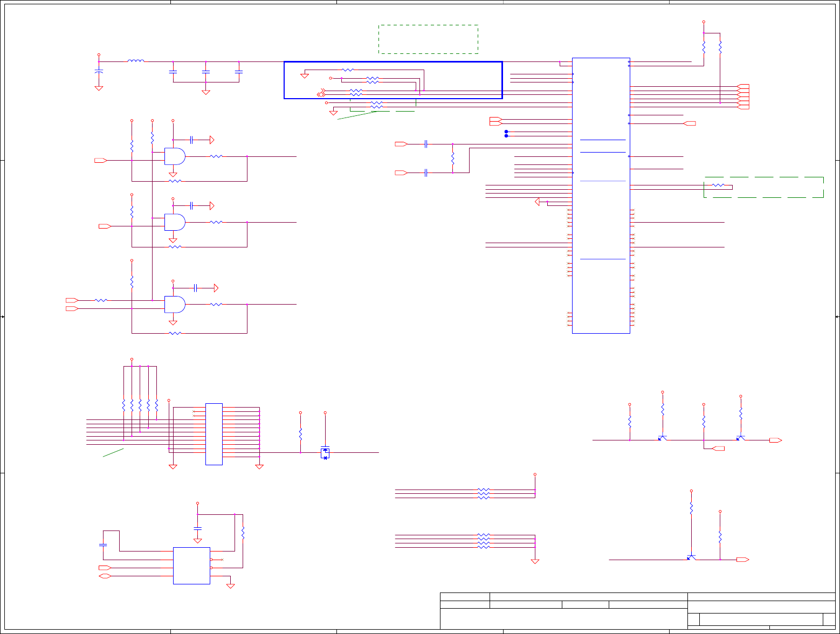The width and height of the screenshot is (840, 634).
Task: Select the capacitor left of the small IC
Action: pyautogui.click(x=103, y=545)
